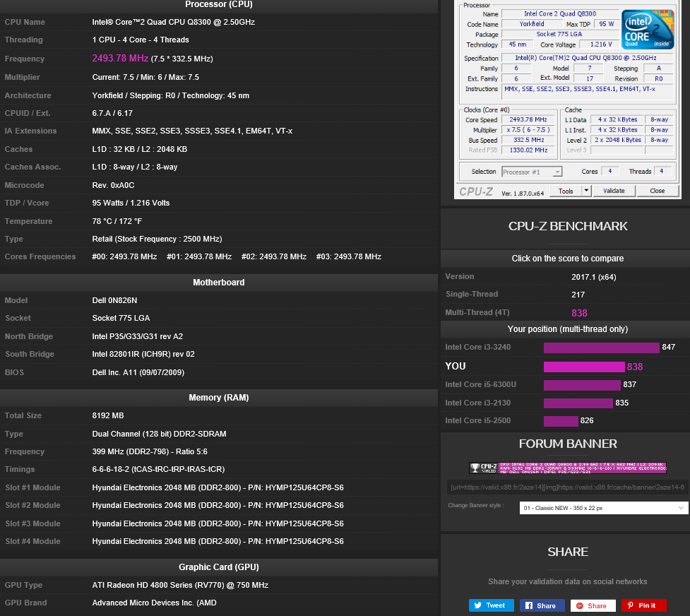Click the Total Size value 8192 MB
Screen dimensions: 690x616
pos(108,415)
